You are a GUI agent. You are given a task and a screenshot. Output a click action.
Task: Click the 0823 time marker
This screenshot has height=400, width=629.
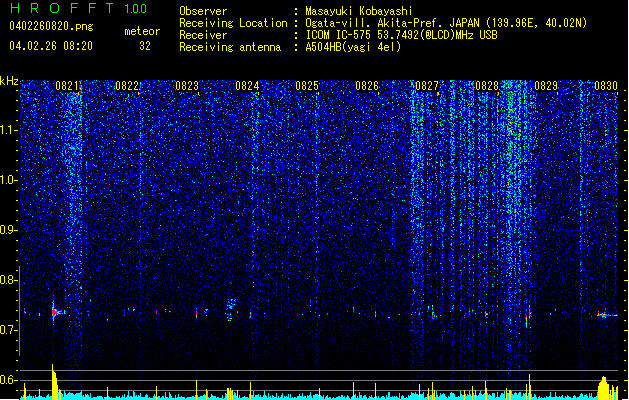(x=187, y=86)
